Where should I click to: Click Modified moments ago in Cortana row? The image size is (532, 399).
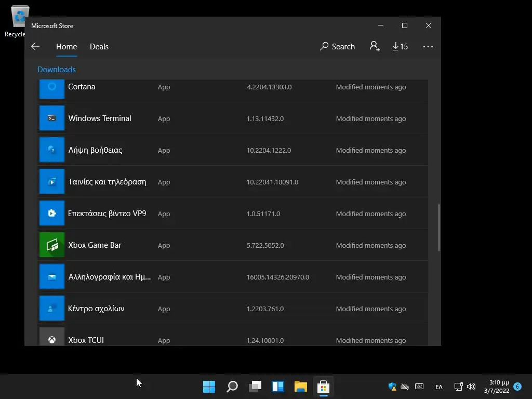point(371,87)
